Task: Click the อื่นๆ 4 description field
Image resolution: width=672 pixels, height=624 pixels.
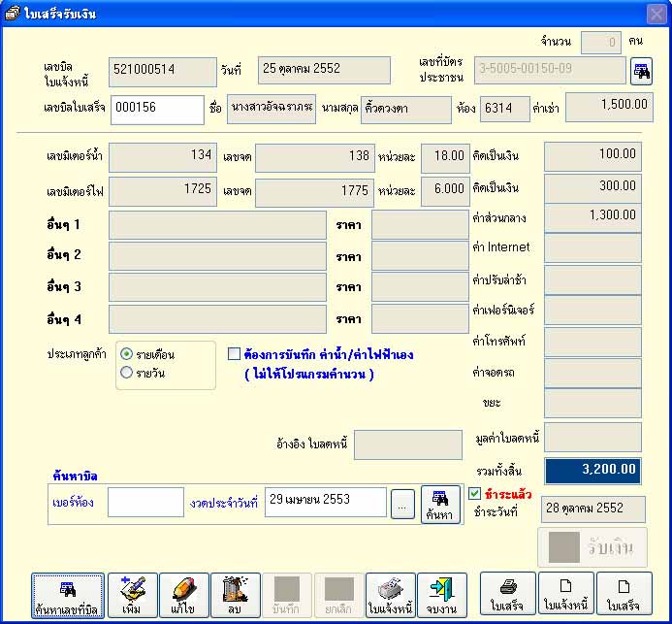Action: [217, 319]
